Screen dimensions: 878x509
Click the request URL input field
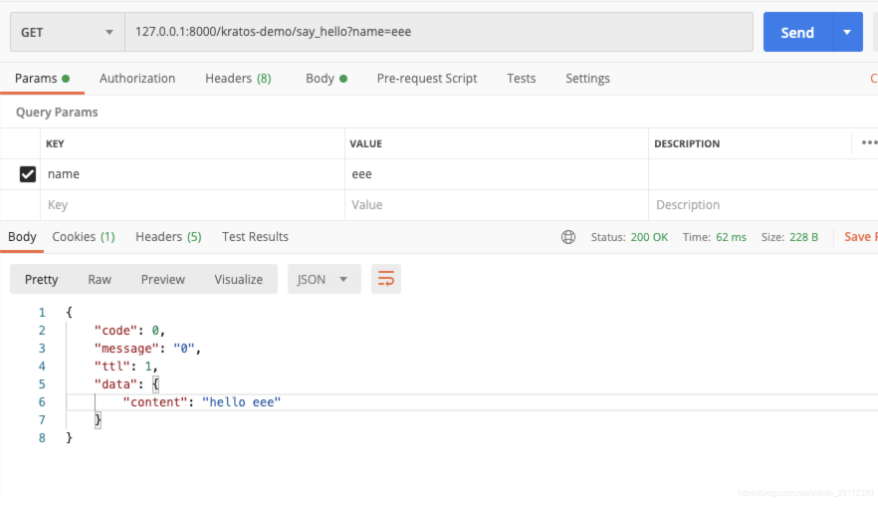(x=438, y=32)
